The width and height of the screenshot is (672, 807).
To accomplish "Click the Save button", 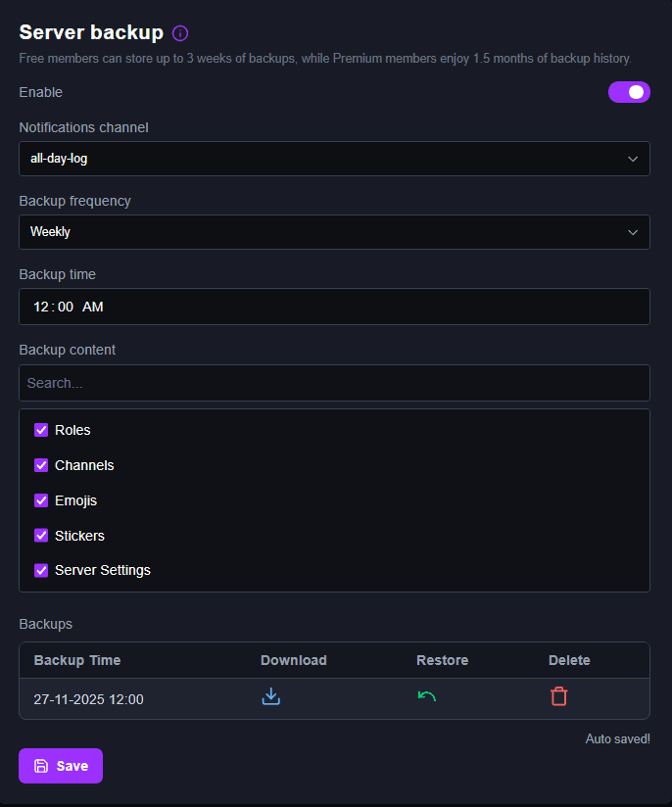I will coord(61,766).
